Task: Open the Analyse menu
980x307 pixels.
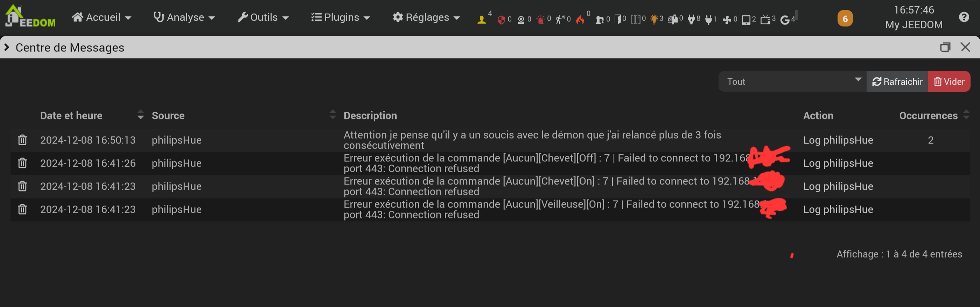Action: pyautogui.click(x=184, y=18)
